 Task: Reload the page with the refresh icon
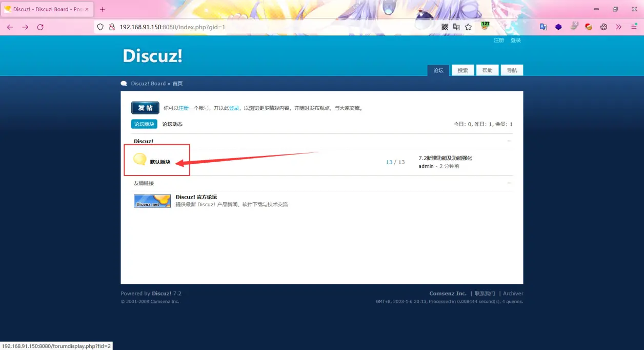41,27
